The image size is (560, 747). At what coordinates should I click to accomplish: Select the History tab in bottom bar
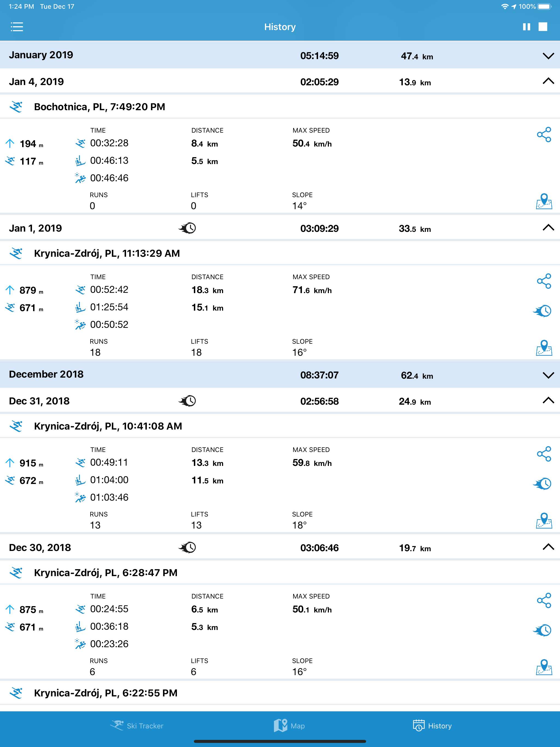coord(432,726)
